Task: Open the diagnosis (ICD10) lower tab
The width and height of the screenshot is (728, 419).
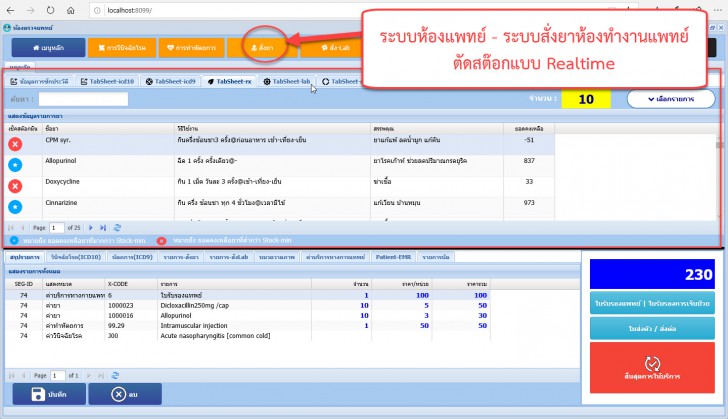Action: click(76, 257)
